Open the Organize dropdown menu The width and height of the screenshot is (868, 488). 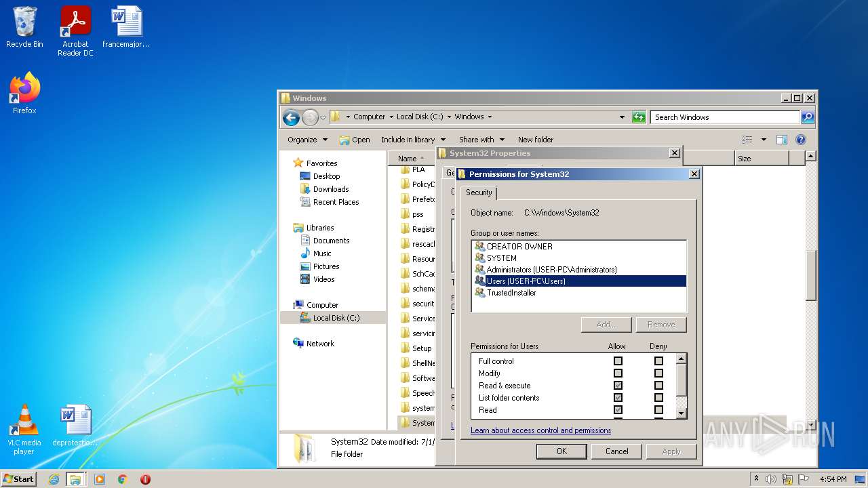point(307,140)
